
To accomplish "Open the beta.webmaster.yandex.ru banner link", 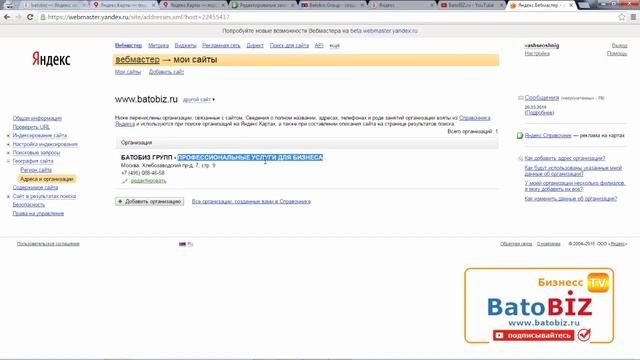I will click(x=384, y=31).
